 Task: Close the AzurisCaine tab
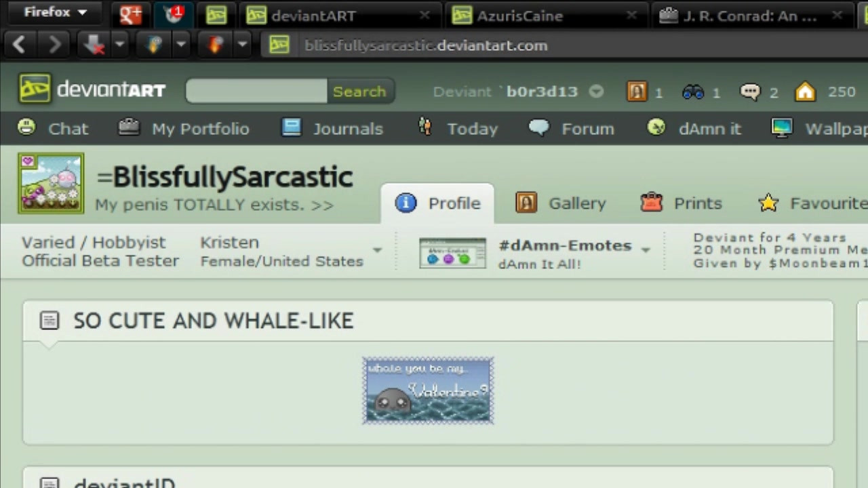[631, 15]
